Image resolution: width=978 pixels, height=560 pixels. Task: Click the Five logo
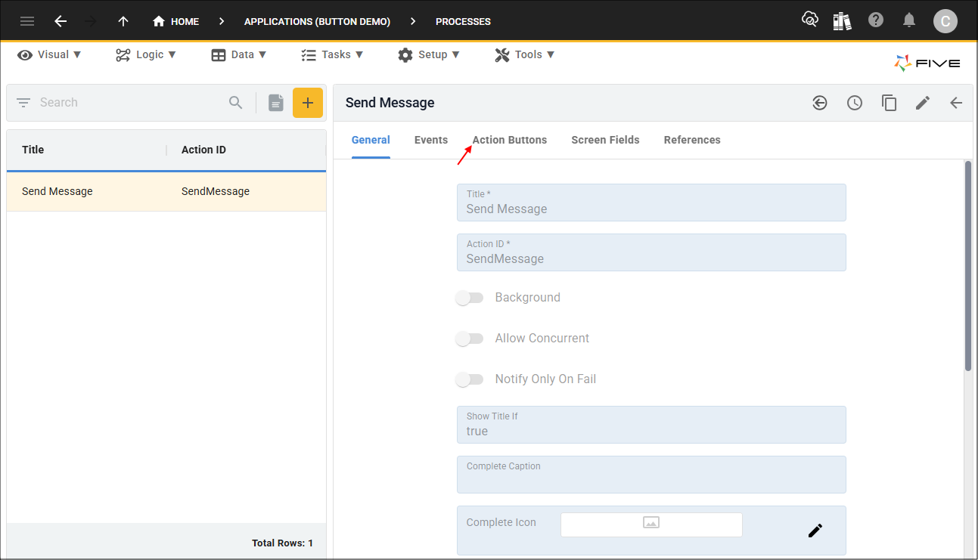(x=927, y=63)
